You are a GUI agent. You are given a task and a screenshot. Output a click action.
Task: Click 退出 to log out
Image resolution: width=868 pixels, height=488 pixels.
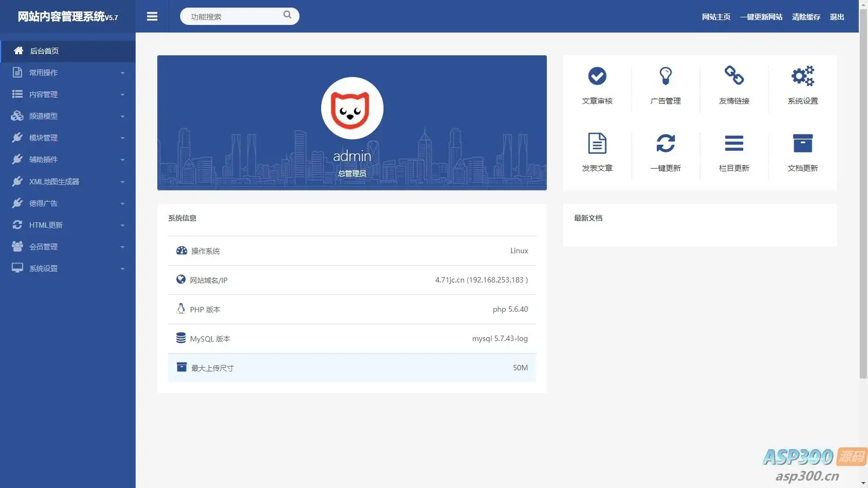coord(837,17)
